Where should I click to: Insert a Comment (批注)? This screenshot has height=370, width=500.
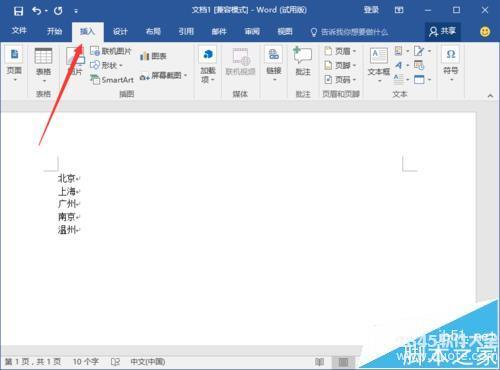(x=303, y=61)
